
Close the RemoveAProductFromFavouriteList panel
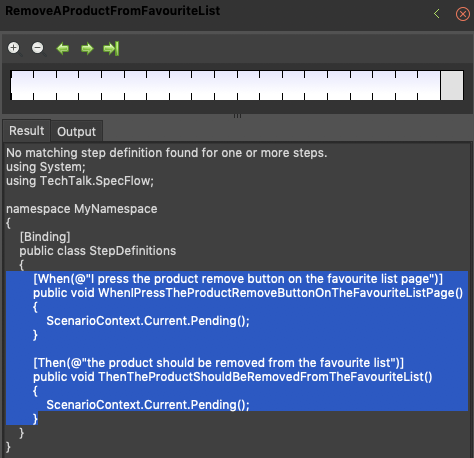[463, 14]
